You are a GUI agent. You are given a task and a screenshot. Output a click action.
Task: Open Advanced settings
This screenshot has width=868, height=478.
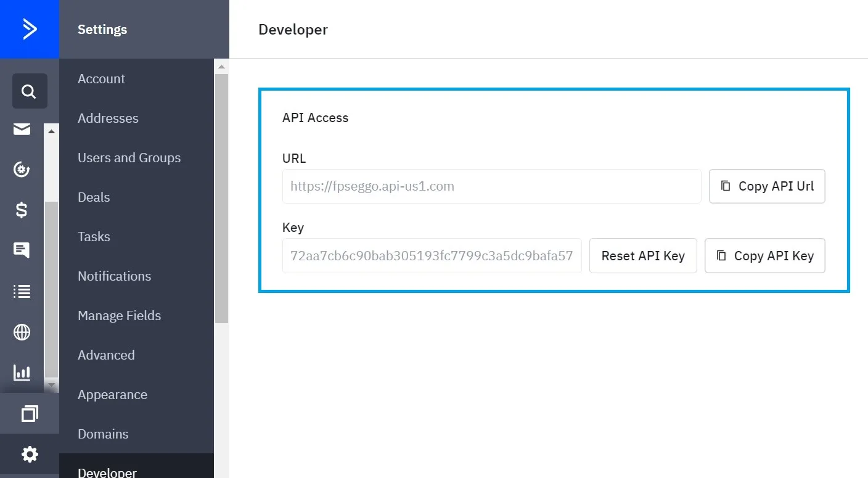(106, 355)
